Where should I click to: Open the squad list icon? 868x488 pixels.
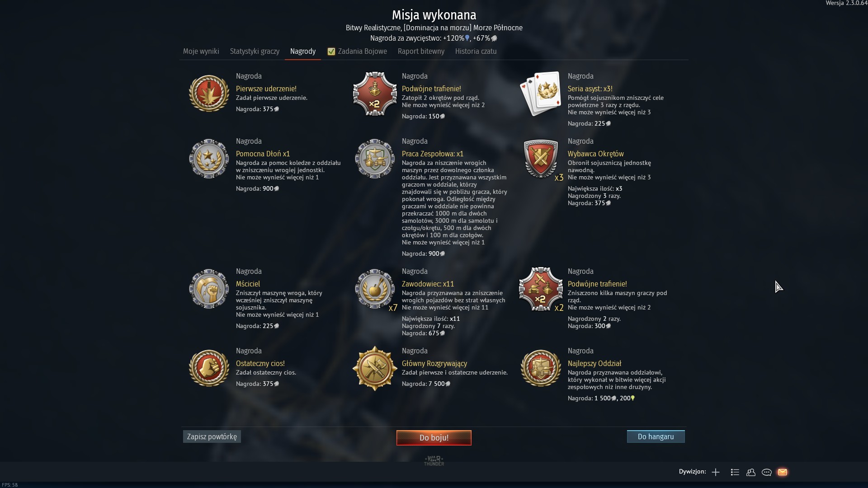pyautogui.click(x=735, y=472)
